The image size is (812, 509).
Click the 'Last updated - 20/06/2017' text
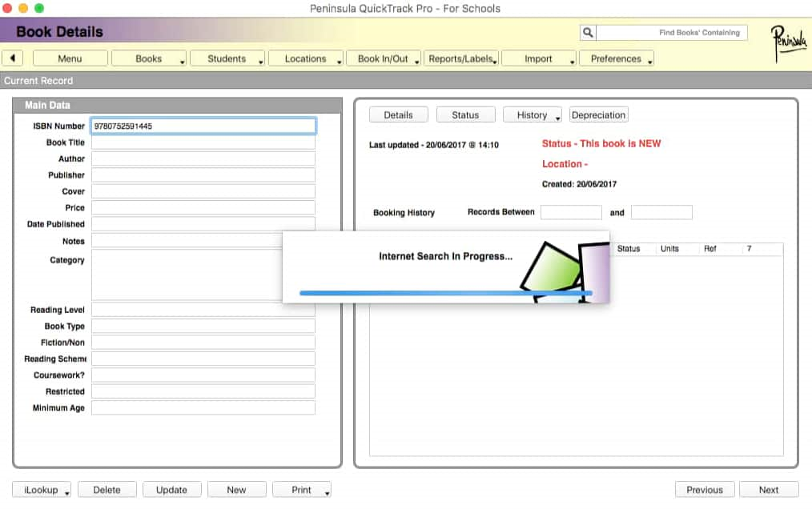434,145
